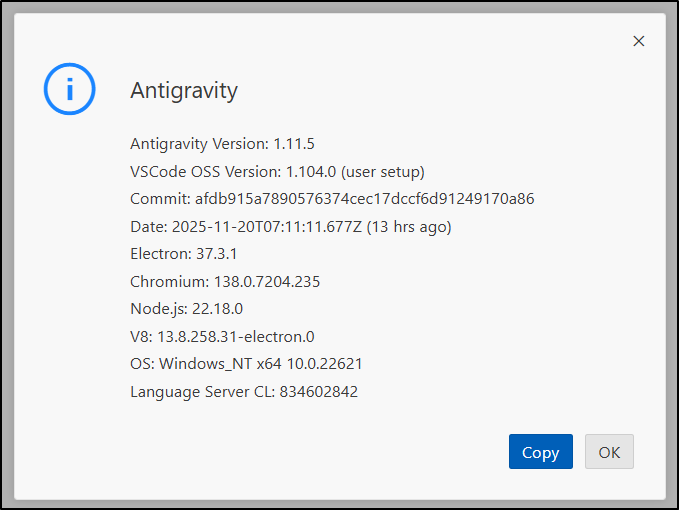Click the blue information icon

[x=69, y=89]
